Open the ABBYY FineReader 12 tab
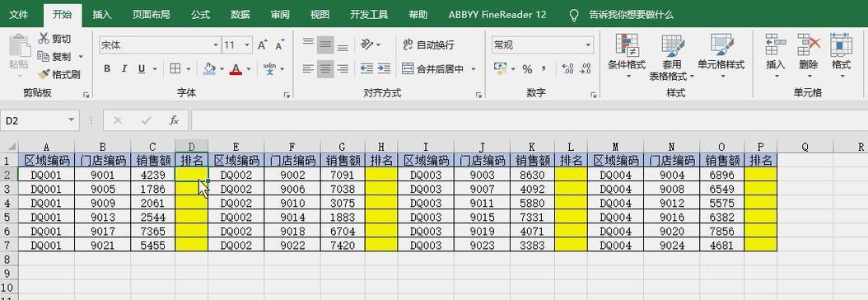 pyautogui.click(x=497, y=14)
